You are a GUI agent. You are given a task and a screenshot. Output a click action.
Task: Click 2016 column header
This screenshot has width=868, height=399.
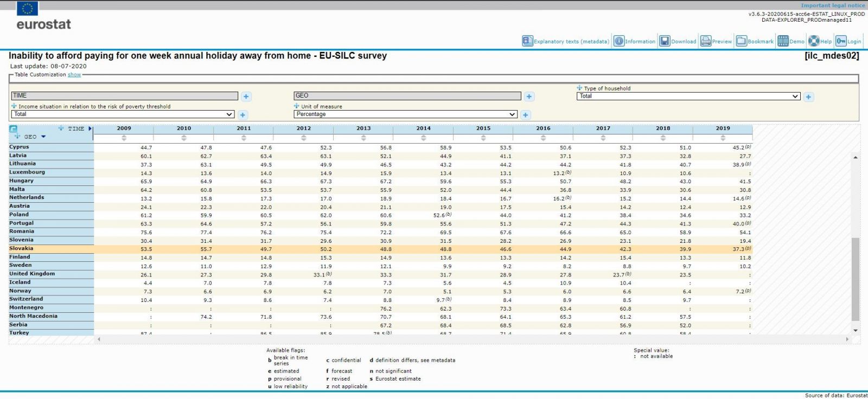tap(543, 128)
